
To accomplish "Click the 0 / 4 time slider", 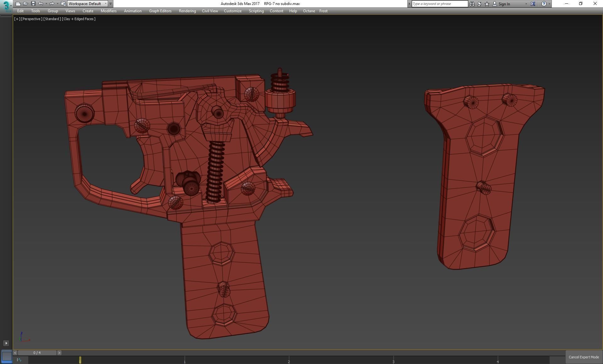I will pyautogui.click(x=37, y=353).
